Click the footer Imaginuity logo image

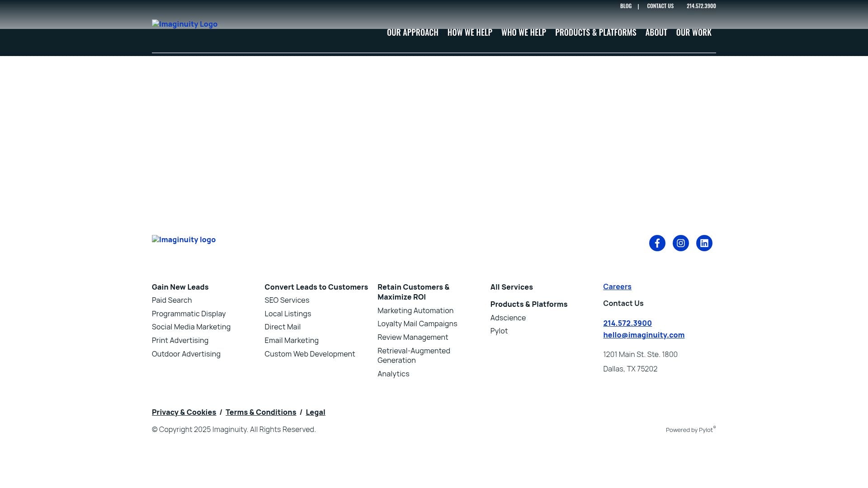184,239
